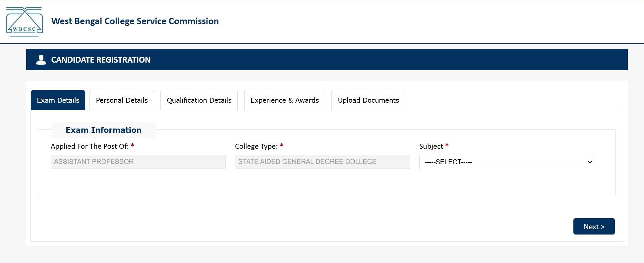Screen dimensions: 644x263
Task: Click the asterisk beside Applied For The Post Of
Action: [x=133, y=145]
